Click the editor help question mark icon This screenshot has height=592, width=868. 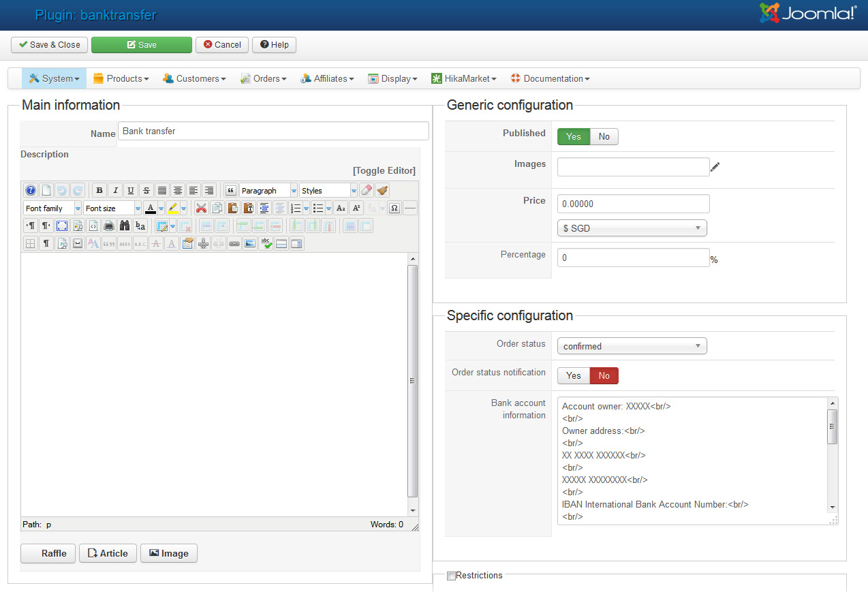pyautogui.click(x=31, y=191)
